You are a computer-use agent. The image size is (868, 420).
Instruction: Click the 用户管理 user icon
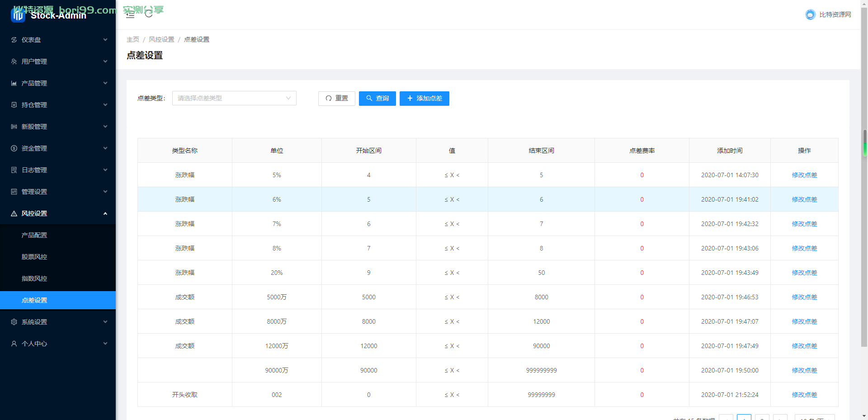pos(14,61)
